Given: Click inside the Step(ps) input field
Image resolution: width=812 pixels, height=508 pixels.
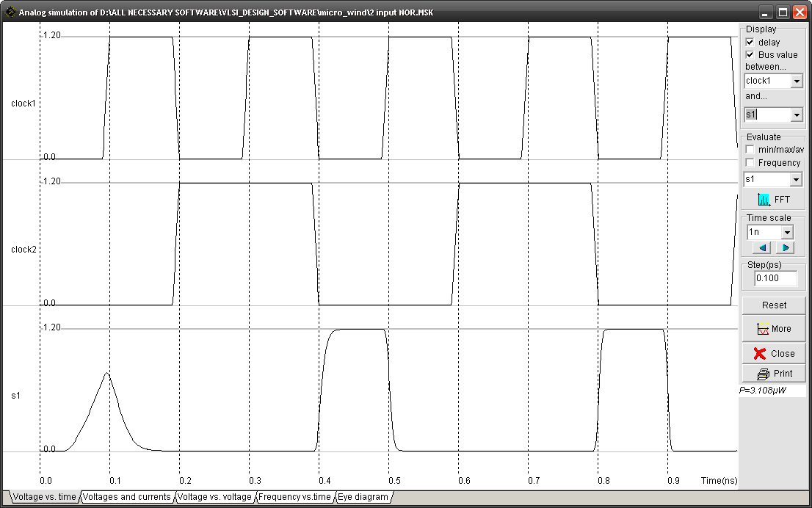Looking at the screenshot, I should [x=775, y=278].
